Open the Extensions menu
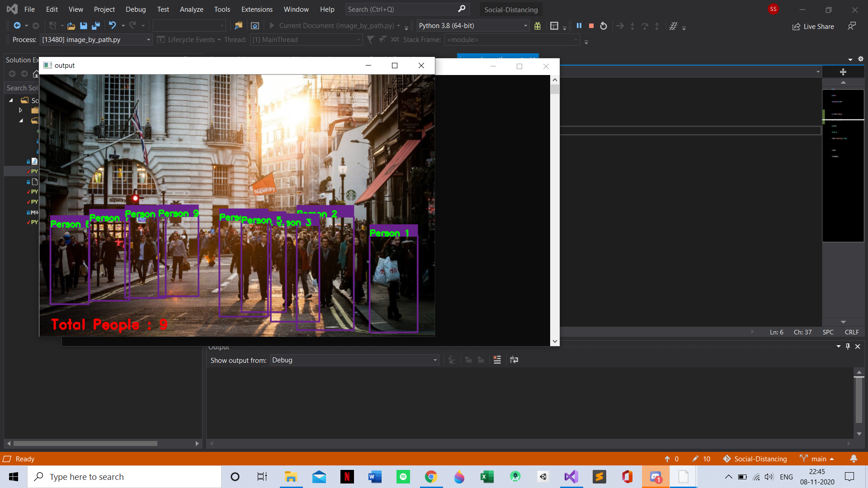The height and width of the screenshot is (488, 868). click(257, 9)
